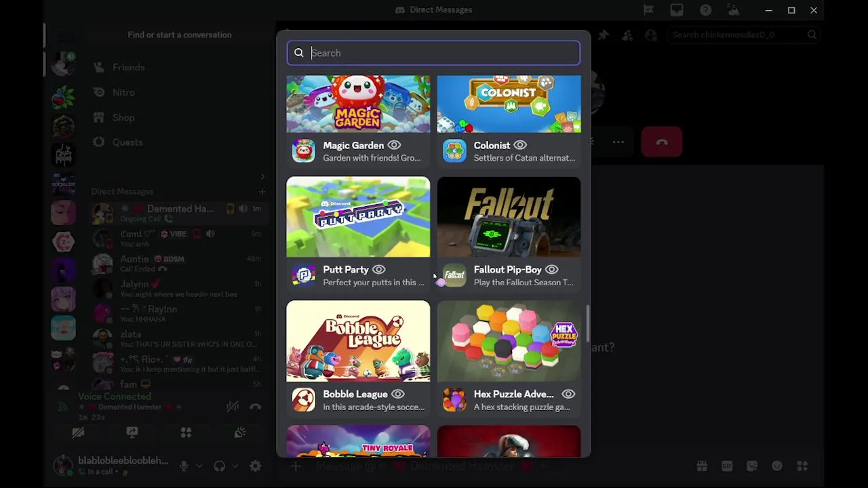Click the share screen icon
The width and height of the screenshot is (868, 488).
pos(132,432)
